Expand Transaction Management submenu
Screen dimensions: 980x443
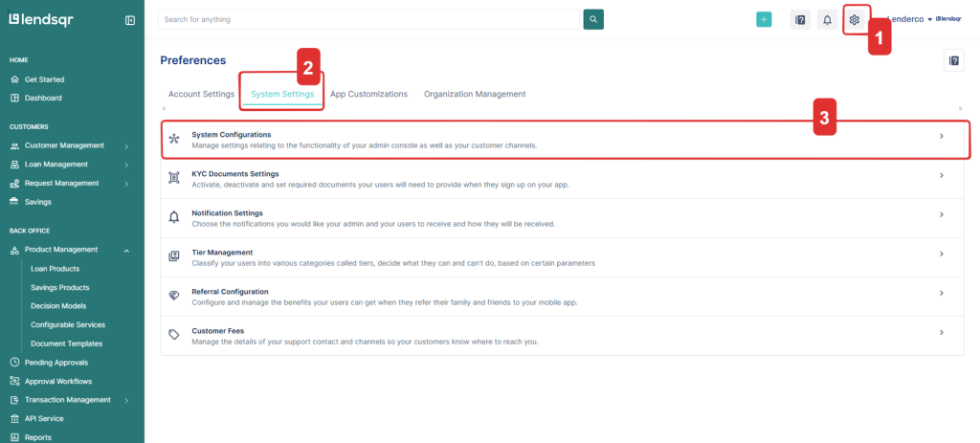click(x=126, y=400)
